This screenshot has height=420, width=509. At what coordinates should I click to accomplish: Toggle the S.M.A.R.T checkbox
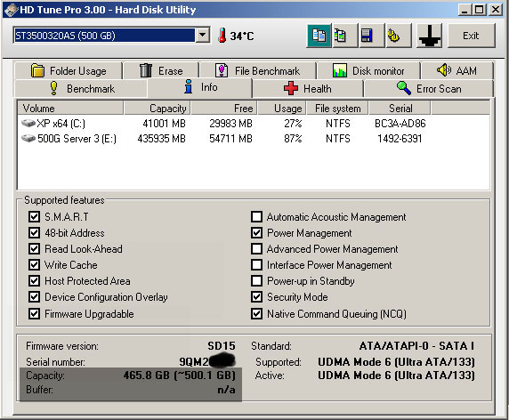[x=34, y=217]
